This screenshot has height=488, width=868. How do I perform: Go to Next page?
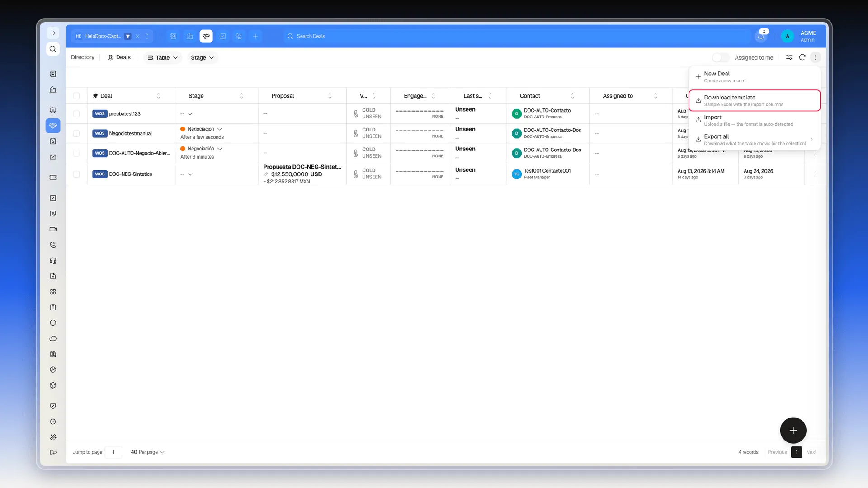tap(811, 452)
